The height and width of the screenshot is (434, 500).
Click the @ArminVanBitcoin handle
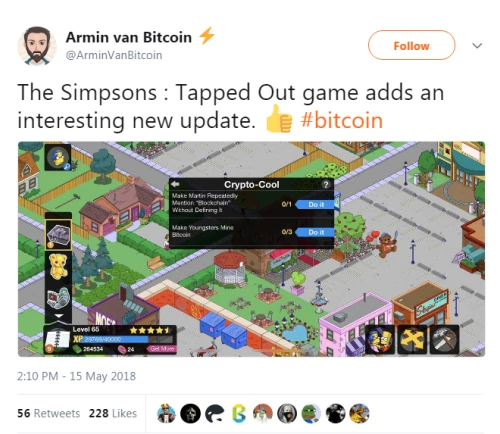pos(114,55)
